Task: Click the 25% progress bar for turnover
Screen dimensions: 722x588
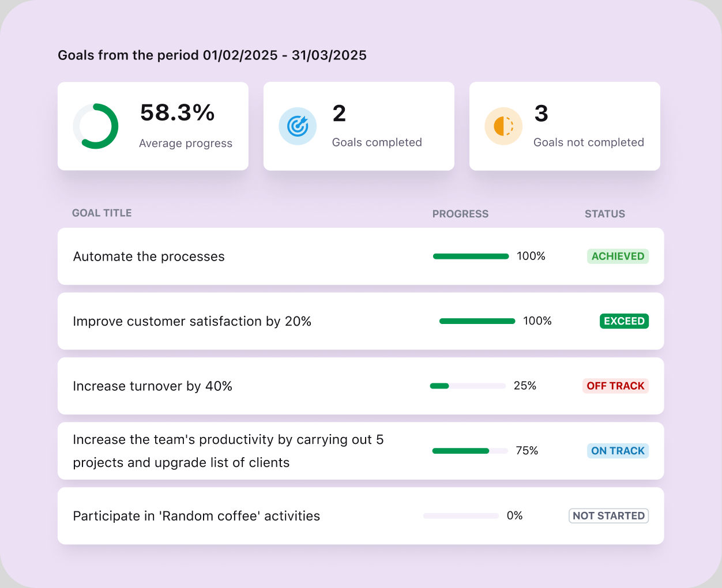Action: coord(468,386)
